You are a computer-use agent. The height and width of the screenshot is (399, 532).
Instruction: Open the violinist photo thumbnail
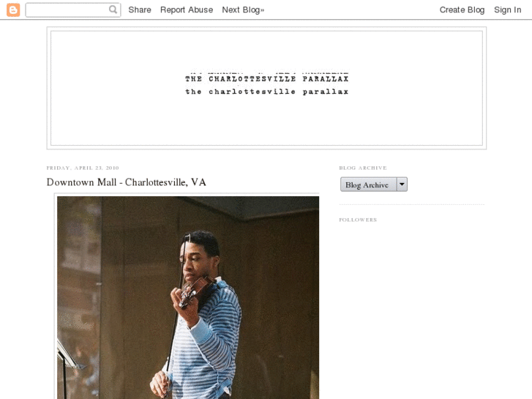click(188, 297)
